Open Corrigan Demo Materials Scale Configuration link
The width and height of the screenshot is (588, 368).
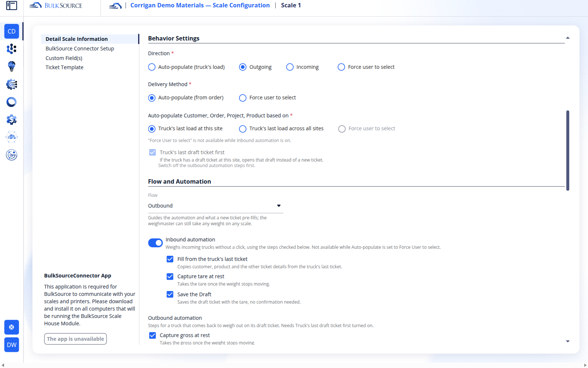tap(200, 6)
